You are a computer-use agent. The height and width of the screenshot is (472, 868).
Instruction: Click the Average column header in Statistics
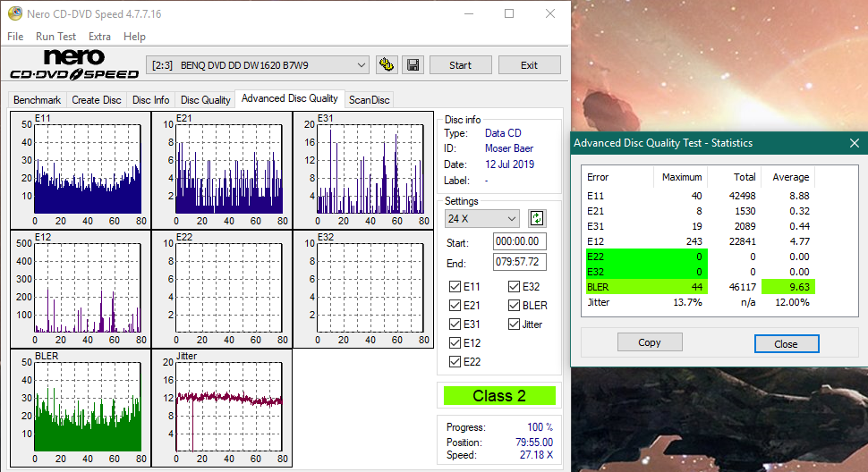click(788, 177)
